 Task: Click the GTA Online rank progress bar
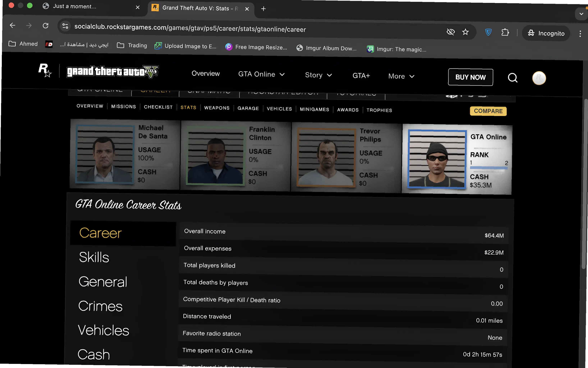[488, 168]
